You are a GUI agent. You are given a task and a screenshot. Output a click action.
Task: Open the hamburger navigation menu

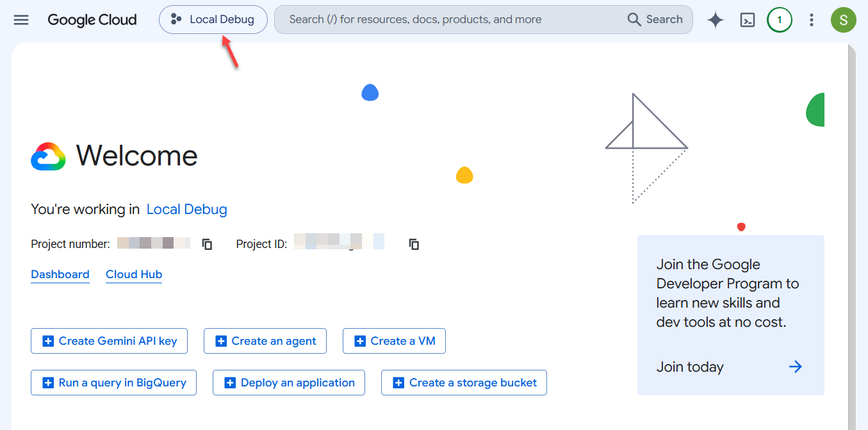(x=21, y=20)
